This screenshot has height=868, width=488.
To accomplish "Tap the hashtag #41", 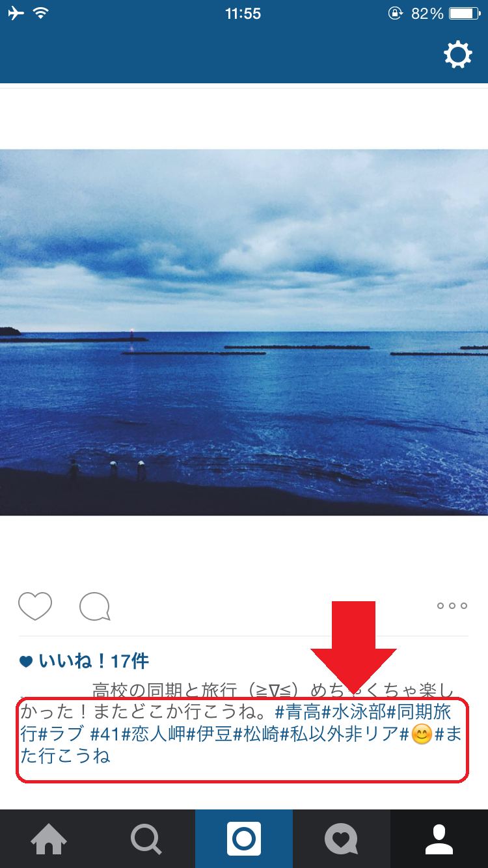I will [105, 734].
